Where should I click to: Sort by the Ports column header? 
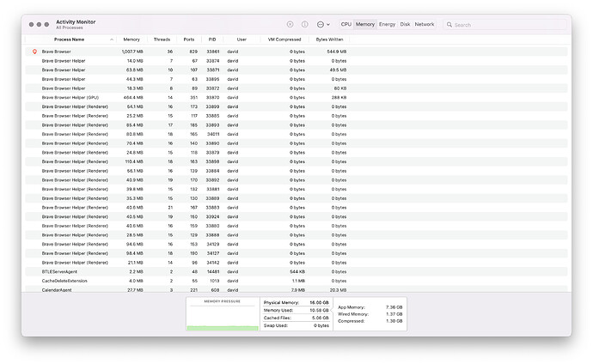pyautogui.click(x=189, y=39)
